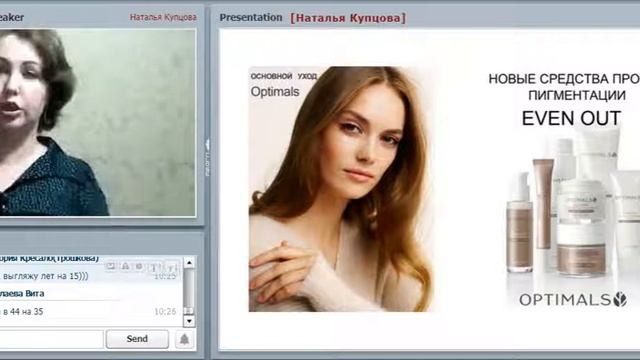Viewport: 640px width, 360px height.
Task: Click the OPTIMALS logo on the slide
Action: (x=573, y=300)
